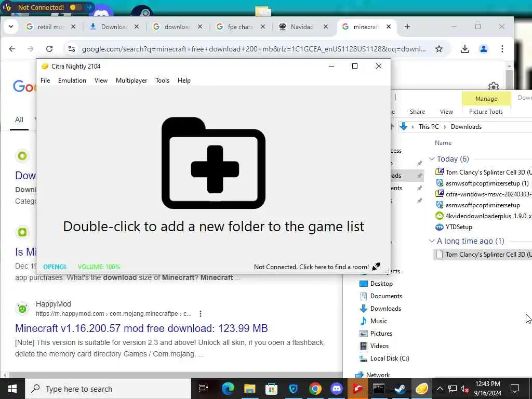The width and height of the screenshot is (532, 399).
Task: Open the View tab in File Explorer
Action: click(446, 112)
